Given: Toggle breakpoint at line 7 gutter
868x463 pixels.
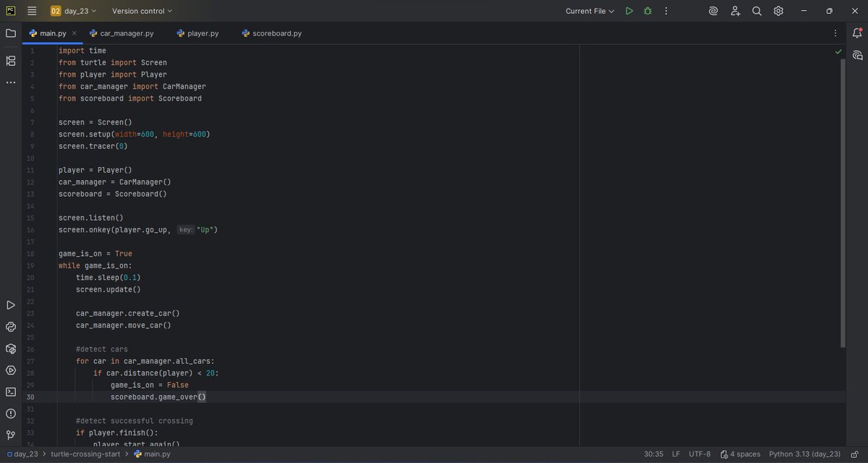Looking at the screenshot, I should click(30, 122).
